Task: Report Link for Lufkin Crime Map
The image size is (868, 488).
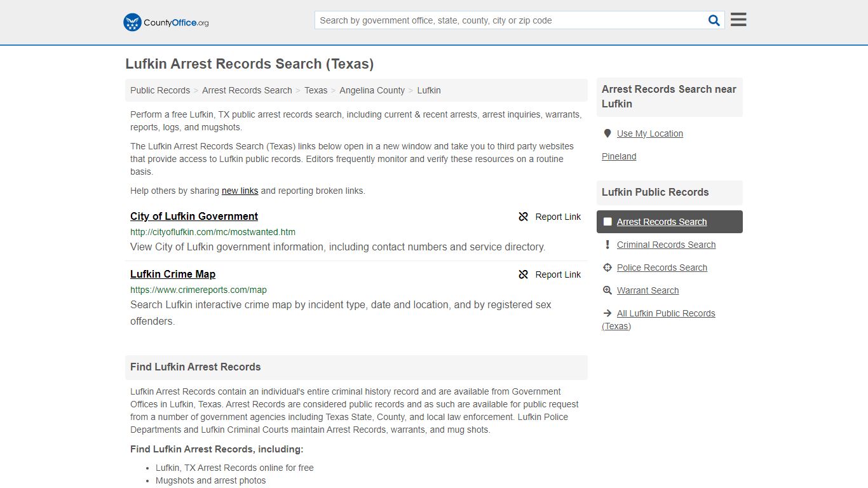Action: click(x=550, y=274)
